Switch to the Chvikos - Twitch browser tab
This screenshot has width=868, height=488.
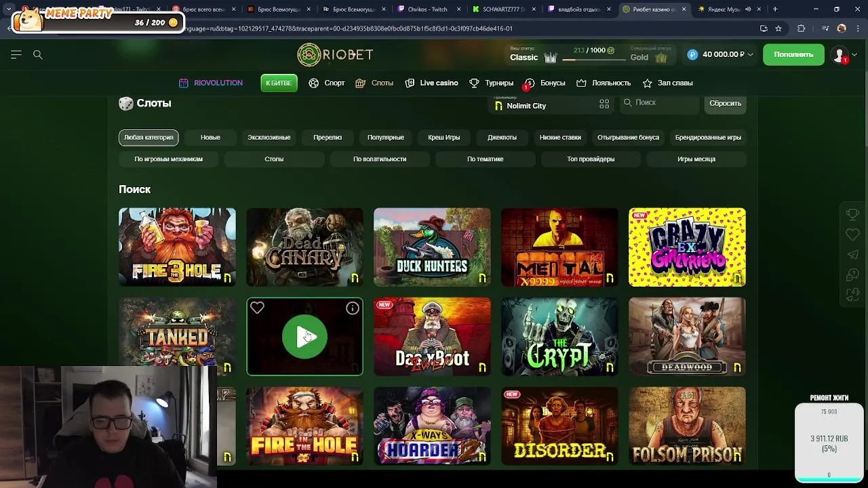(x=427, y=9)
